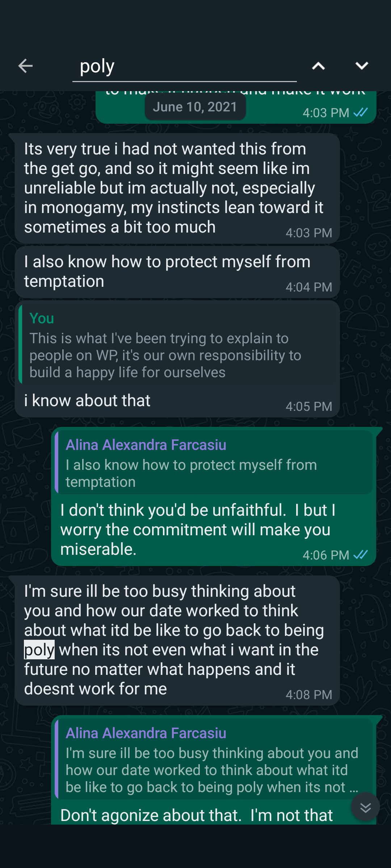The width and height of the screenshot is (391, 868).
Task: Jump to next search result down chevron
Action: tap(362, 66)
